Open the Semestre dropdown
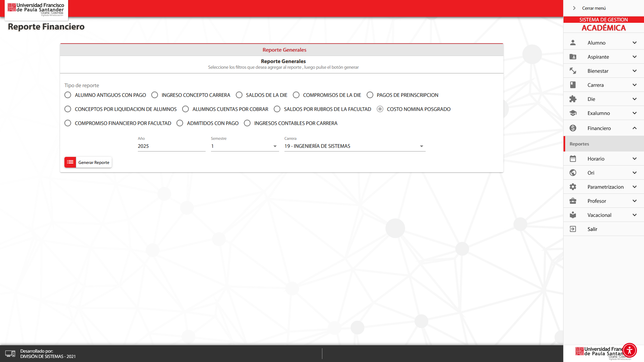Screen dimensions: 644x362 [245, 146]
